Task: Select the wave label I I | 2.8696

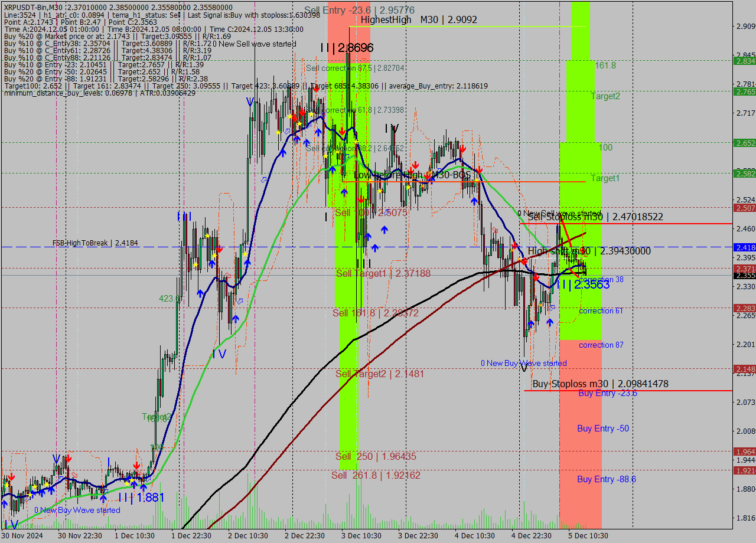Action: point(347,48)
